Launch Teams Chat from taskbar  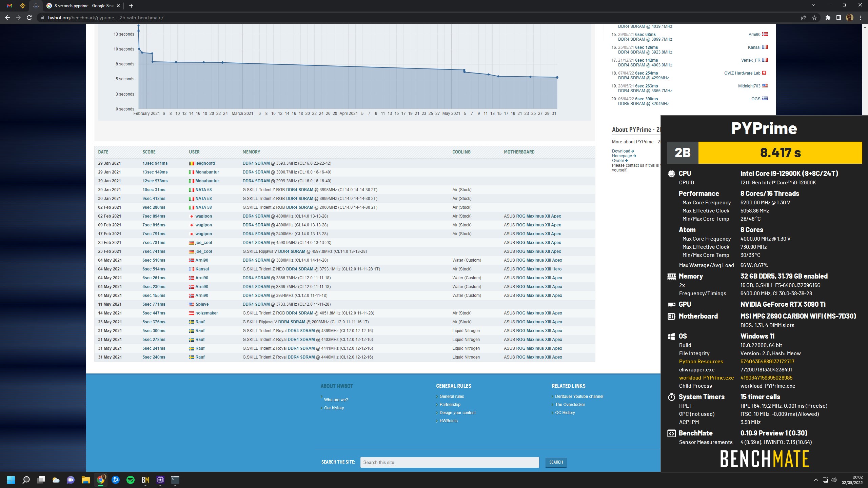71,480
